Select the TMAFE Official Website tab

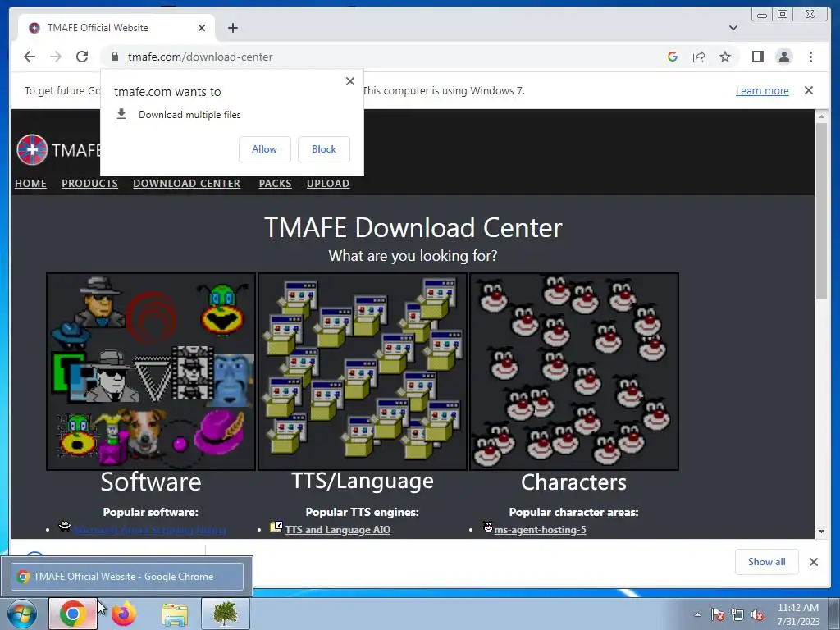pos(116,28)
